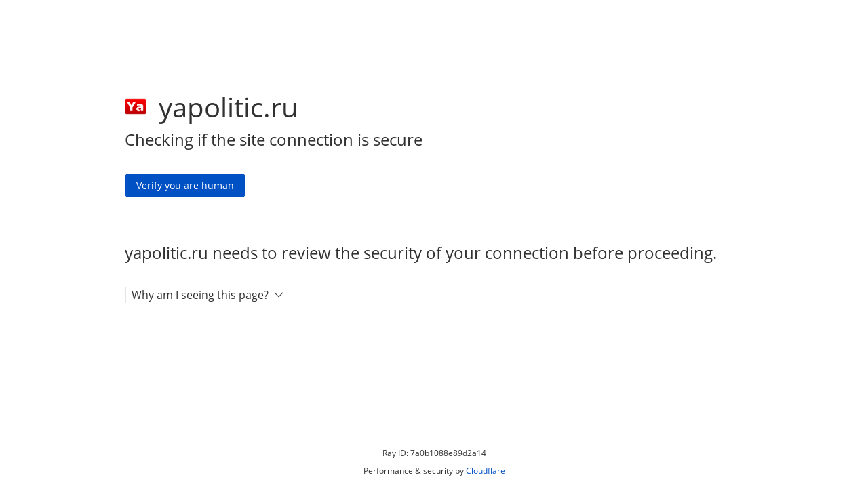
Task: Click the Performance & security by text
Action: 414,471
